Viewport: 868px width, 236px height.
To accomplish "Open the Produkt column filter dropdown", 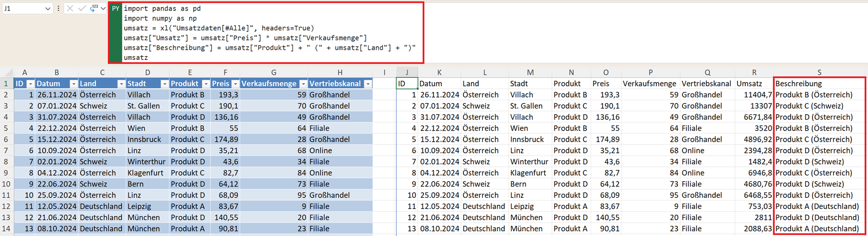I will coord(205,84).
